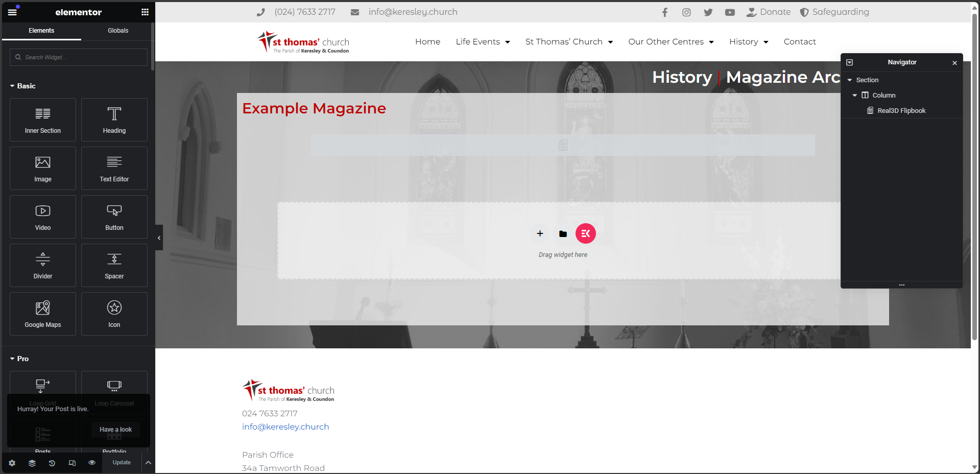Click the (024) 7633 2717 phone number in the top bar
Screen dimensions: 980x474
(x=305, y=12)
